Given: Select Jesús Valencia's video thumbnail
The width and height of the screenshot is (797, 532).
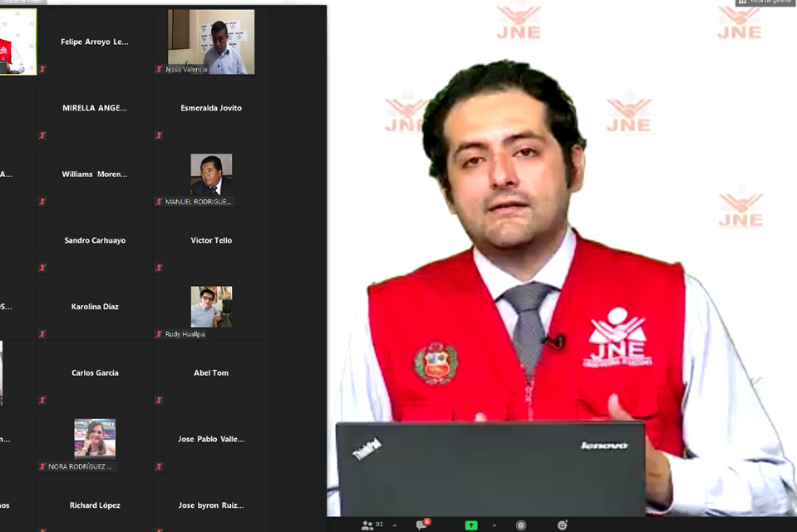Looking at the screenshot, I should point(211,42).
